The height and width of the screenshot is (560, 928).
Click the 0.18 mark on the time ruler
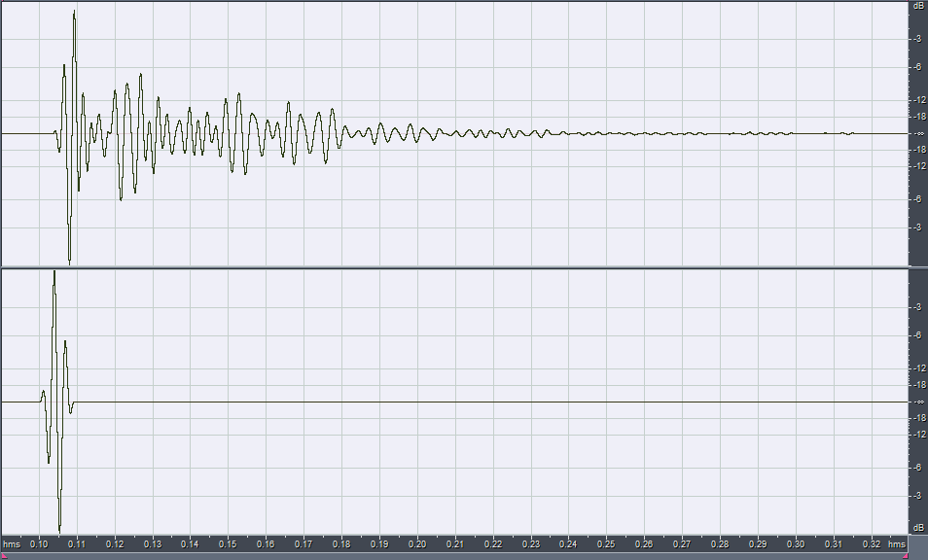[x=341, y=544]
